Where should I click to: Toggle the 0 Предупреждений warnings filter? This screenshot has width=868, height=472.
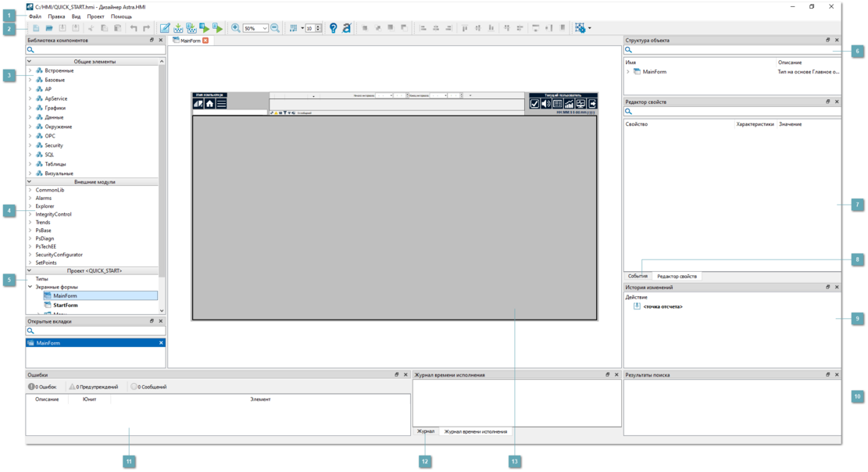tap(92, 387)
